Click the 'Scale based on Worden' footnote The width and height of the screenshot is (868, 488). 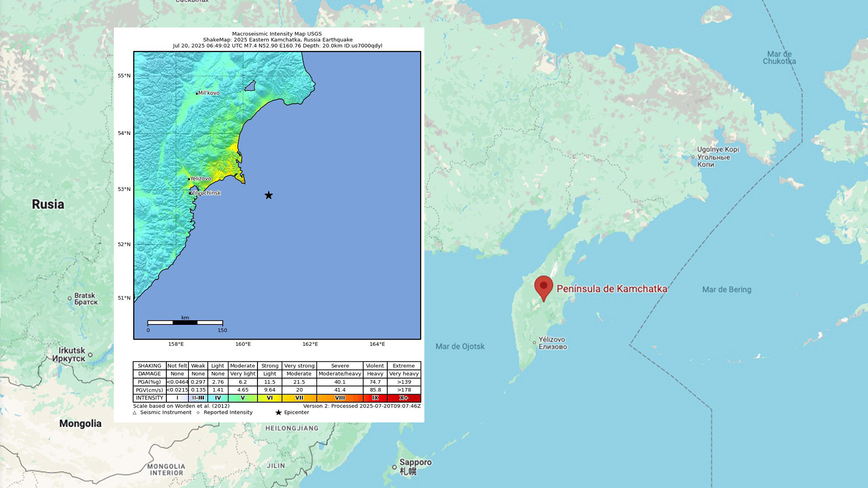tap(181, 406)
